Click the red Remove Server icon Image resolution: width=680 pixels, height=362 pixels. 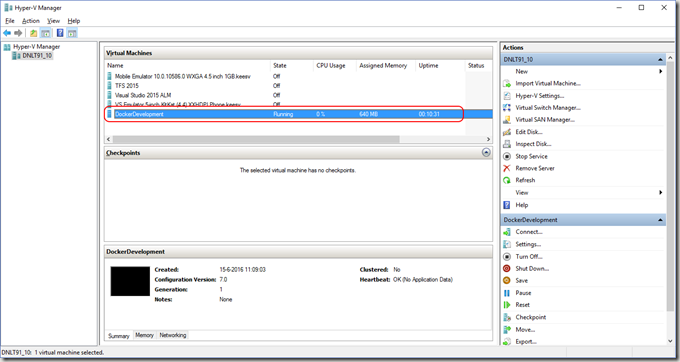click(507, 168)
